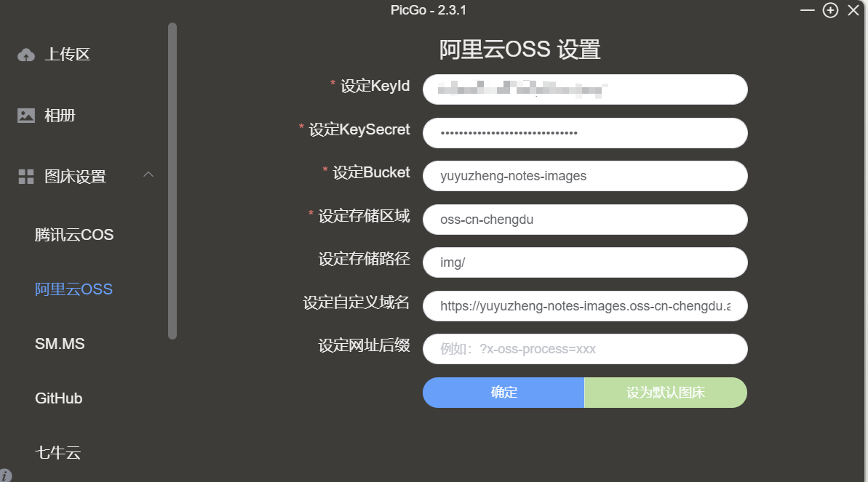
Task: Focus the 设定Bucket input field
Action: [x=585, y=176]
